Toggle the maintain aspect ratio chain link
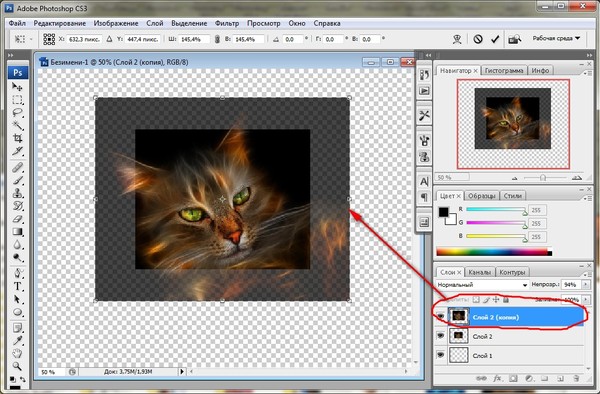Screen dimensions: 600x394 217,39
